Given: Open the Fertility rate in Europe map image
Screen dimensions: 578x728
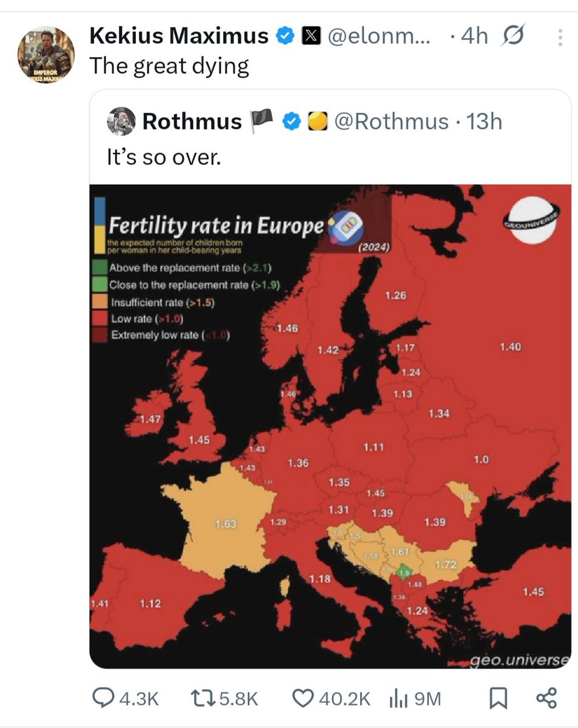Looking at the screenshot, I should coord(331,426).
